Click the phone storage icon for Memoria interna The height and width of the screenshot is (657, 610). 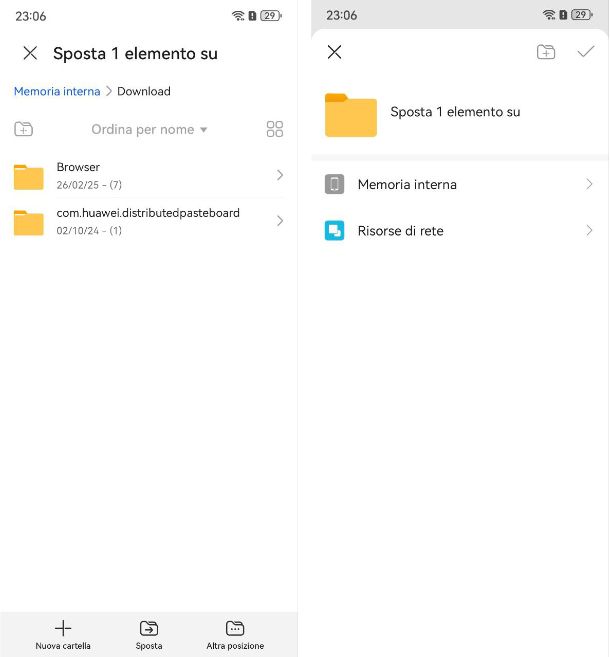pos(334,184)
